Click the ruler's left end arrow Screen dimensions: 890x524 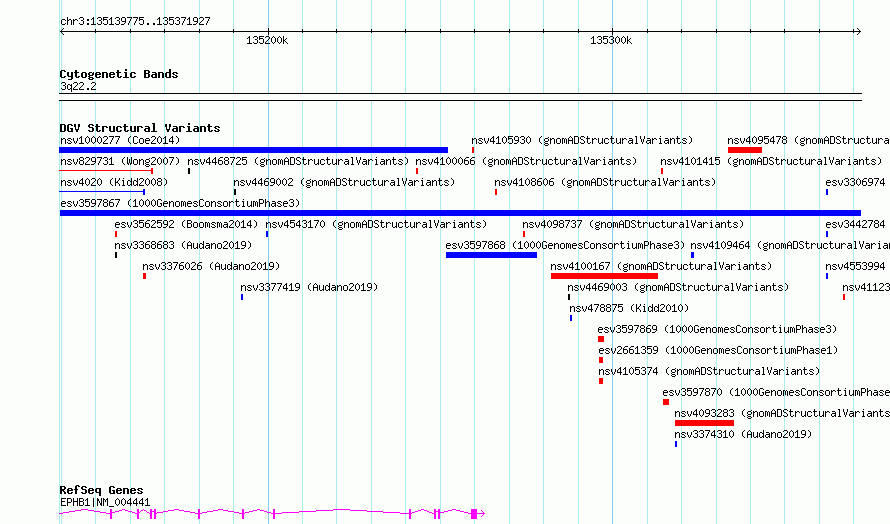point(62,31)
